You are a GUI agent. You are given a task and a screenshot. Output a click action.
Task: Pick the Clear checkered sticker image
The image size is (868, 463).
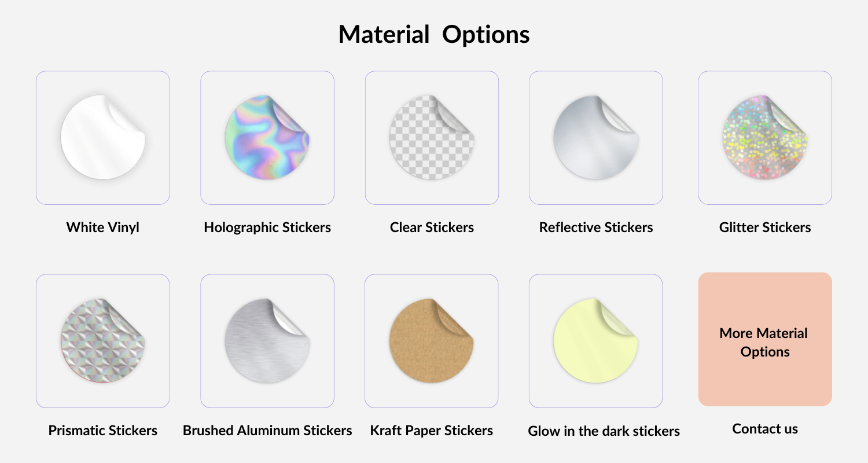click(x=431, y=138)
